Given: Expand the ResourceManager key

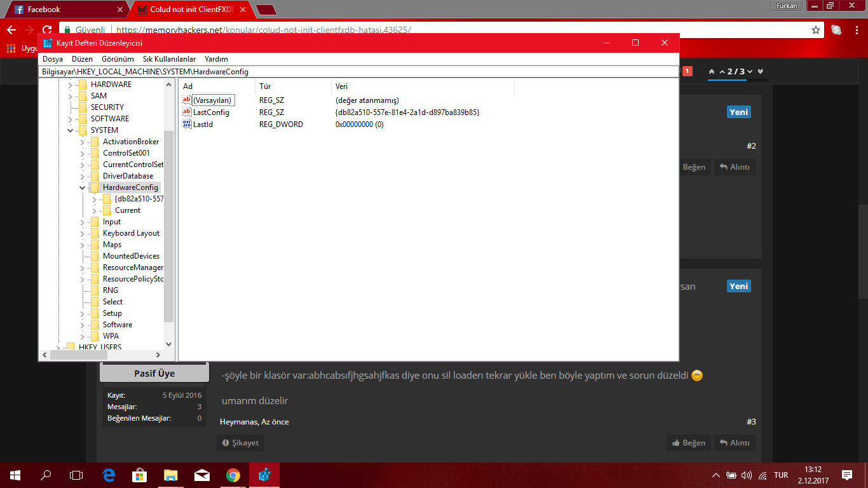Looking at the screenshot, I should pos(82,268).
